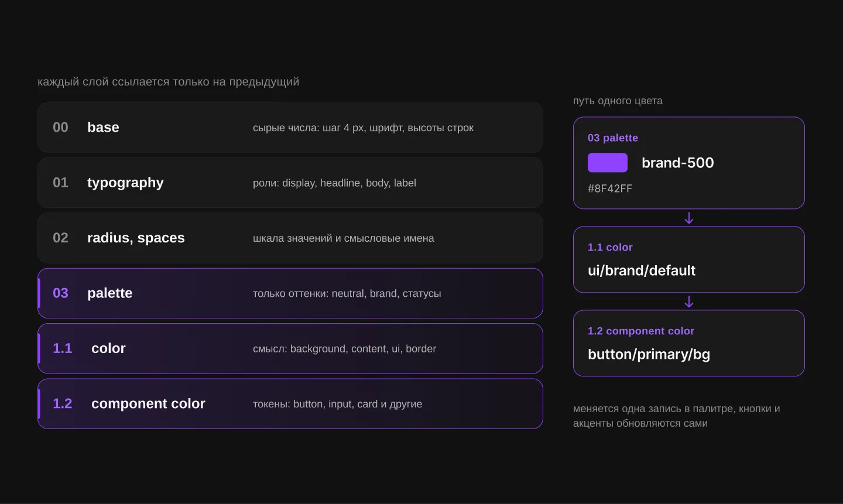Select the "03 palette" label above brand-500
The image size is (843, 504).
click(x=613, y=138)
